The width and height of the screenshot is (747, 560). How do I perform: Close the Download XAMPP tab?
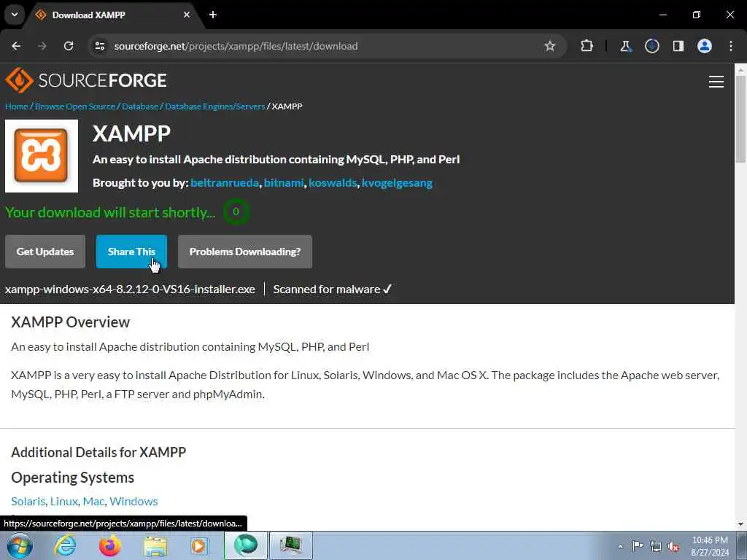click(187, 15)
